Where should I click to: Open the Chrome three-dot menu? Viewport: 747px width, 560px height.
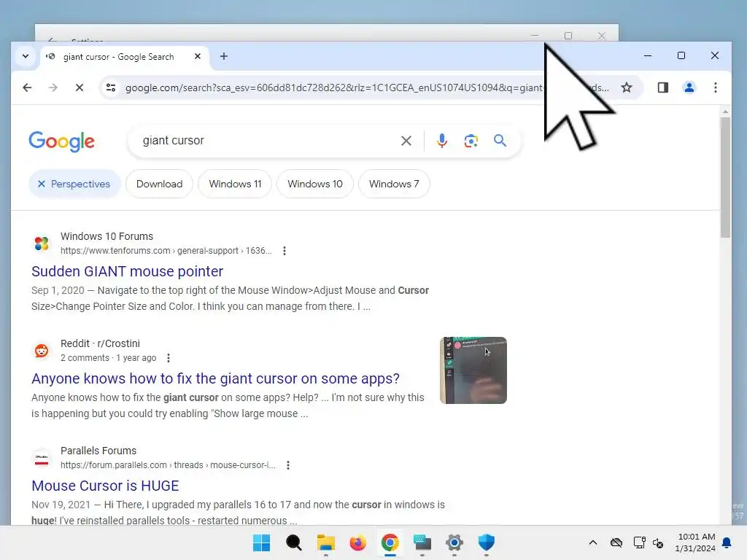click(x=715, y=87)
